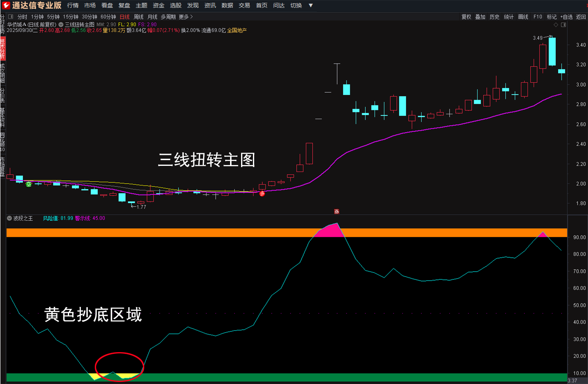Toggle left panel icon beside 分时
The width and height of the screenshot is (588, 384).
click(x=11, y=17)
